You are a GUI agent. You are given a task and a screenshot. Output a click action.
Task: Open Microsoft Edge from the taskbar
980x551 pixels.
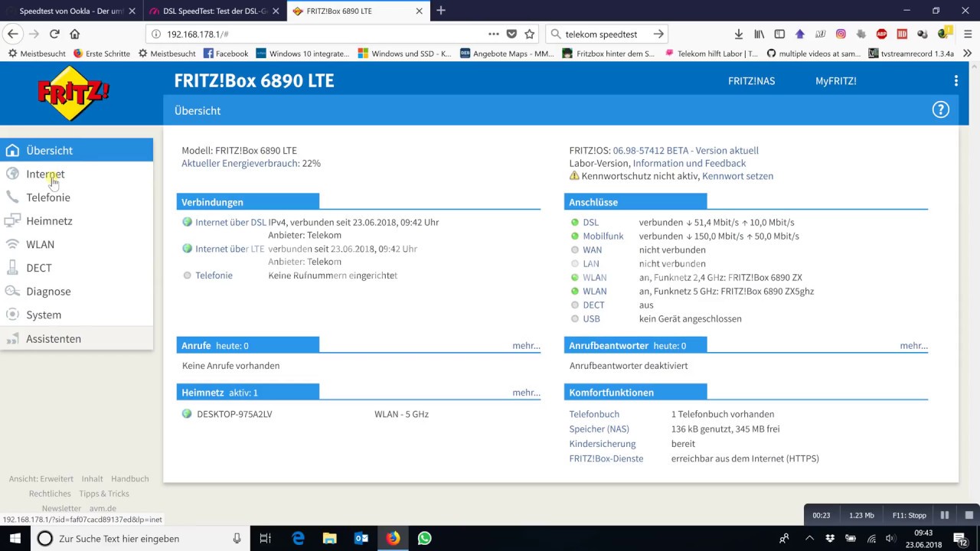coord(298,539)
